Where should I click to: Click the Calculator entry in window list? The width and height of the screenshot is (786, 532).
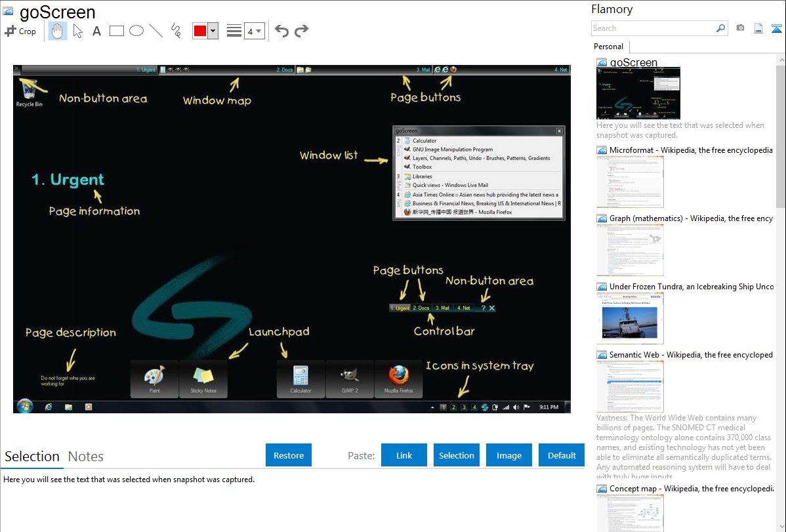(424, 141)
